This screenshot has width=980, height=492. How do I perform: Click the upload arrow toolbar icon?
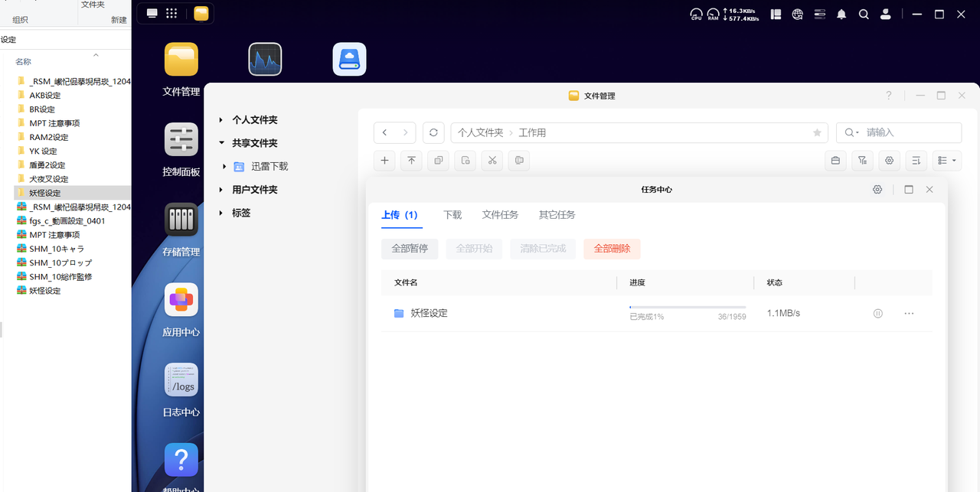pos(411,161)
